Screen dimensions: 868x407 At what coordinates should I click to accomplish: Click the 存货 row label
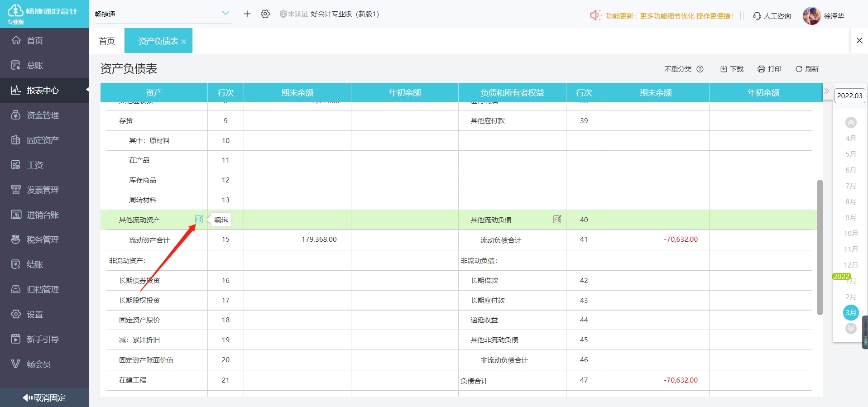(x=126, y=120)
